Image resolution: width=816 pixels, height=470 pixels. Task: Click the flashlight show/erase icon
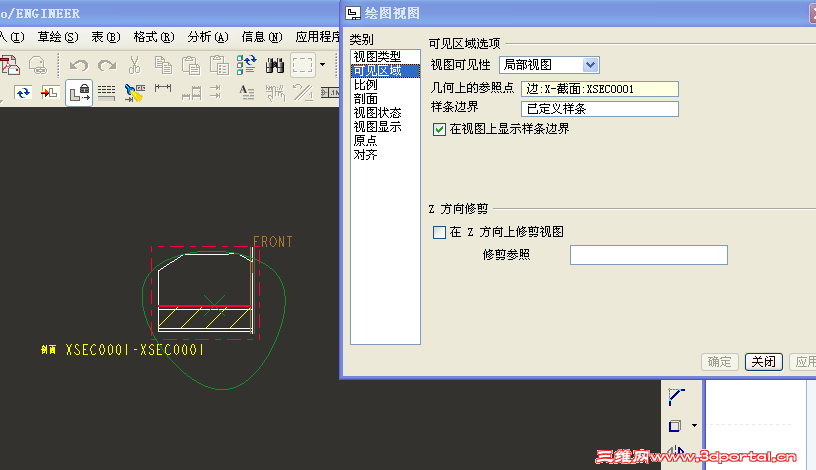click(135, 93)
